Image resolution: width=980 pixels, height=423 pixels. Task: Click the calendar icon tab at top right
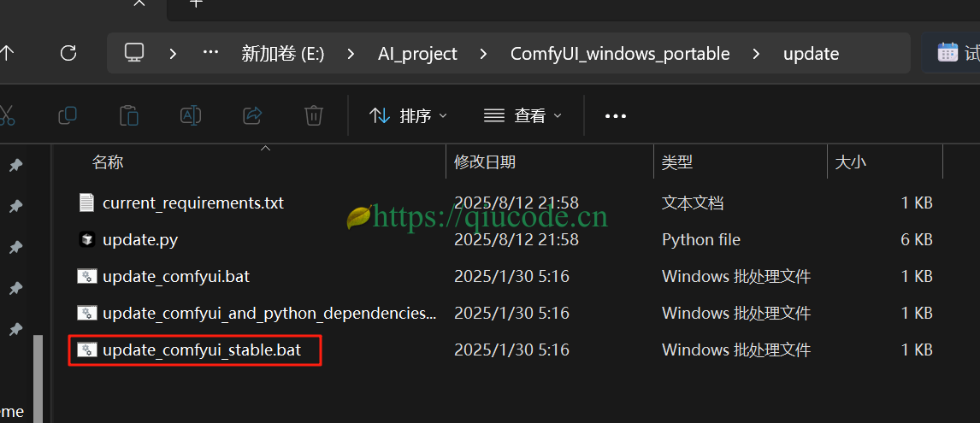[x=948, y=52]
